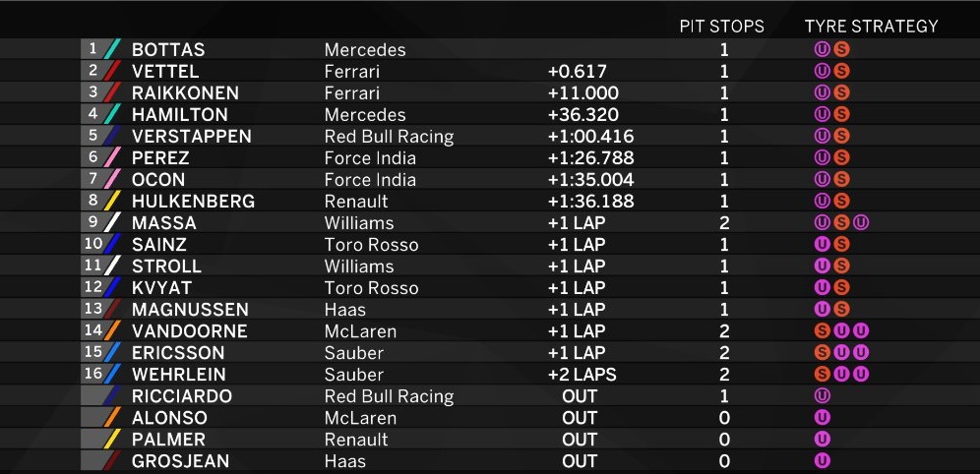The image size is (980, 474).
Task: Select Massa's third tyre icon
Action: (x=861, y=223)
